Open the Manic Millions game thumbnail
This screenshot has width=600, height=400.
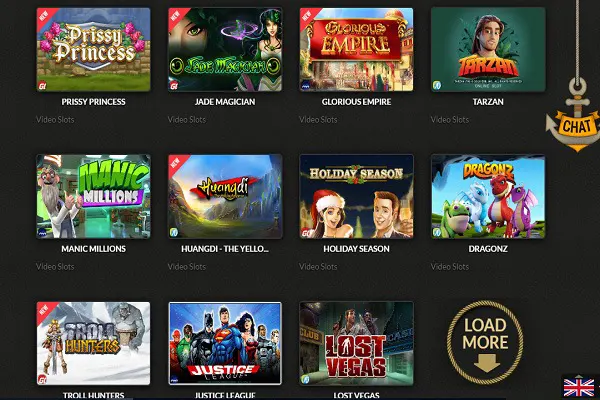[x=93, y=196]
